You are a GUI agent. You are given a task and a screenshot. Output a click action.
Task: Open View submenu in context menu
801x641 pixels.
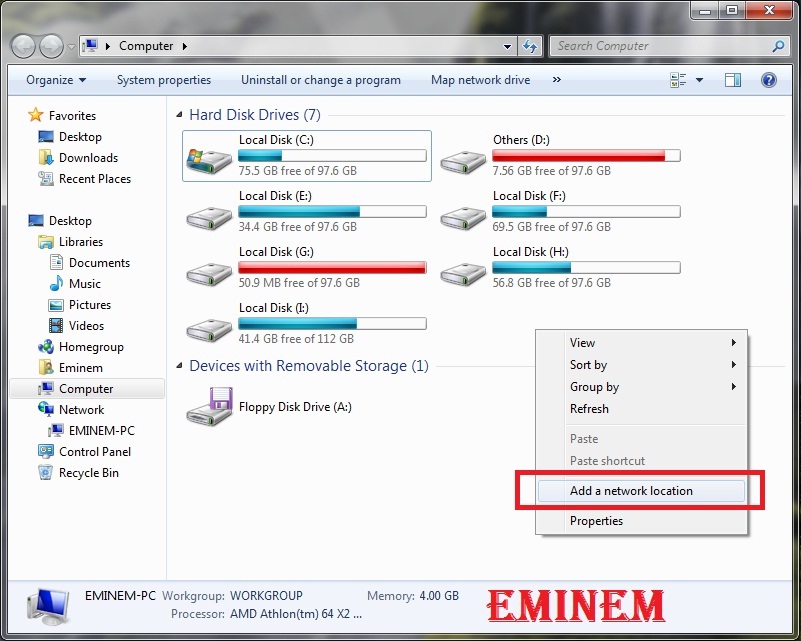[642, 343]
